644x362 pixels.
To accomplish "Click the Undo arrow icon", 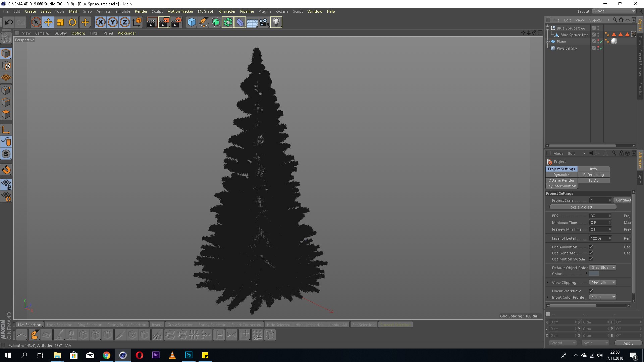I will [9, 22].
